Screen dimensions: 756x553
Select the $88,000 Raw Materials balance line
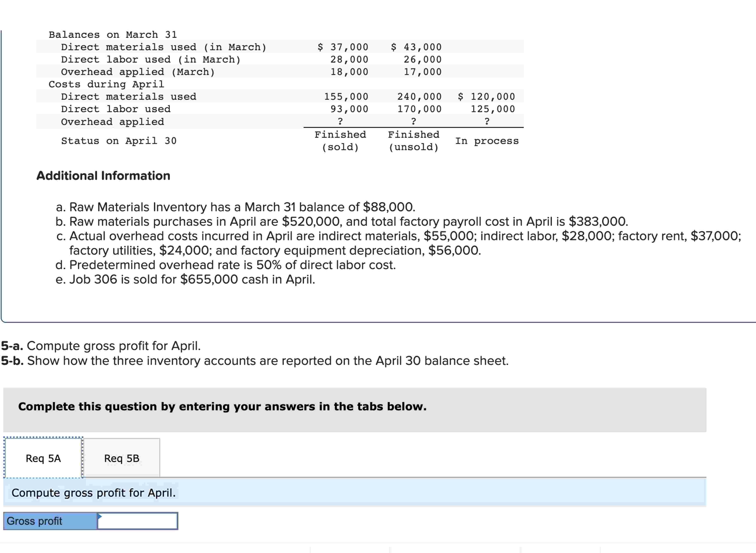click(x=235, y=207)
